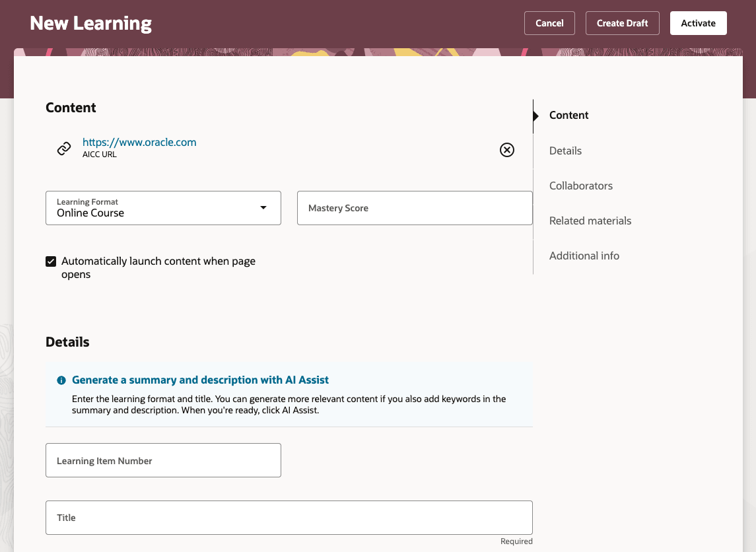The height and width of the screenshot is (552, 756).
Task: Select Content in the right navigation panel
Action: pyautogui.click(x=568, y=115)
